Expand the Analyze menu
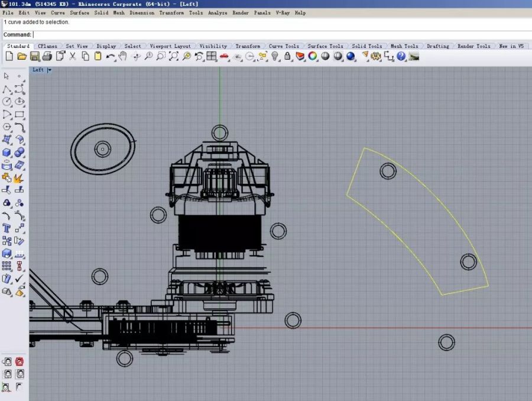Image resolution: width=532 pixels, height=401 pixels. [217, 12]
